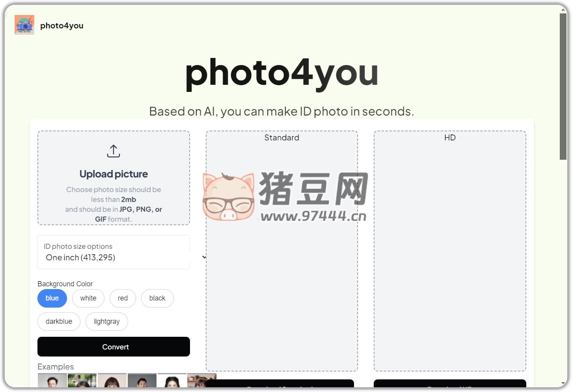Select the example thumbnail with green trees

[82, 380]
